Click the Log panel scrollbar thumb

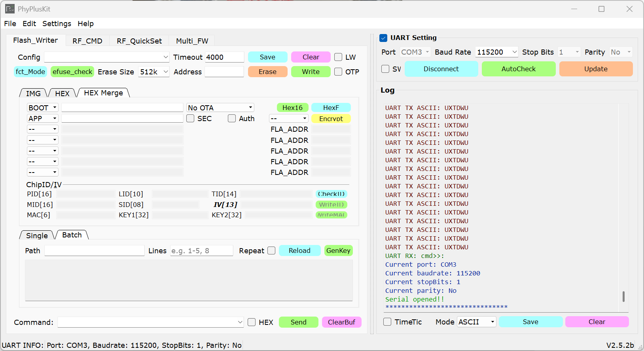(623, 296)
